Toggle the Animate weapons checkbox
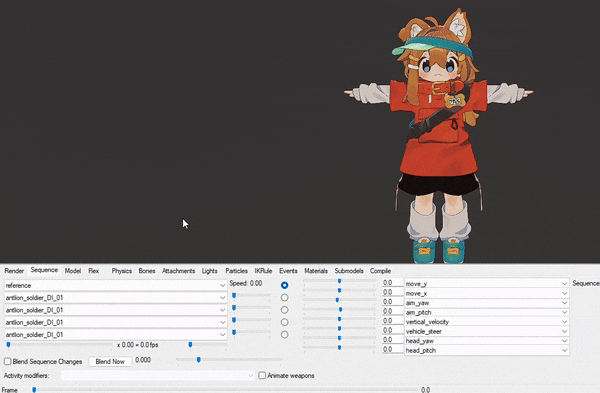The width and height of the screenshot is (600, 393). tap(262, 375)
